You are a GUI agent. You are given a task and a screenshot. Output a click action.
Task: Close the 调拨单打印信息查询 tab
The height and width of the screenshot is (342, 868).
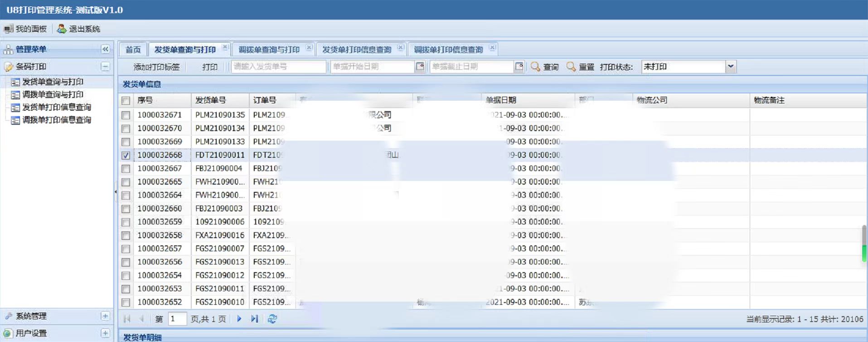(x=492, y=47)
